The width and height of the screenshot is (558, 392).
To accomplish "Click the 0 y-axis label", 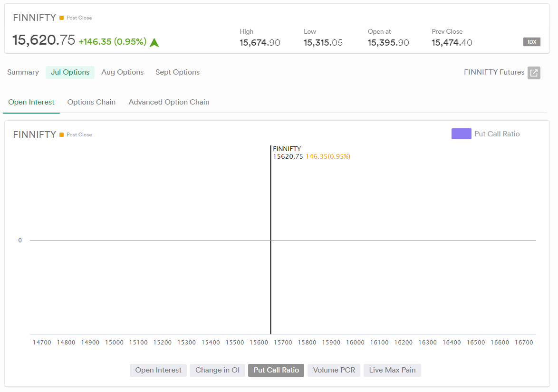I will coord(20,240).
